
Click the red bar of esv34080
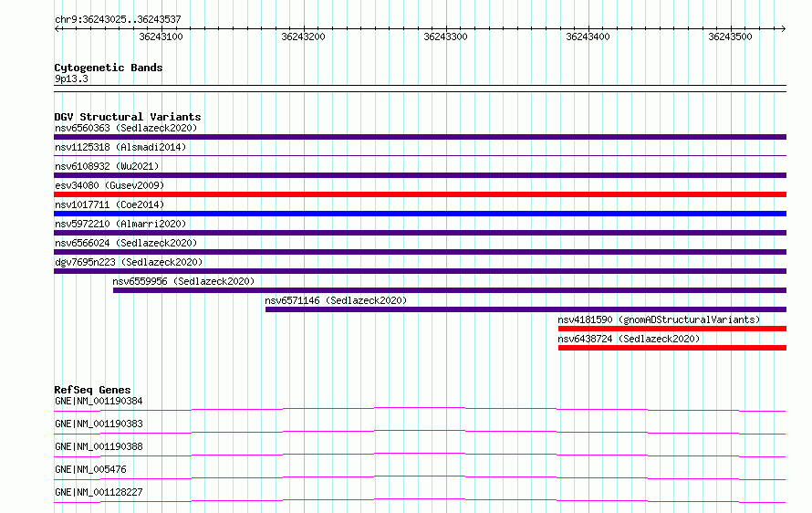[420, 194]
